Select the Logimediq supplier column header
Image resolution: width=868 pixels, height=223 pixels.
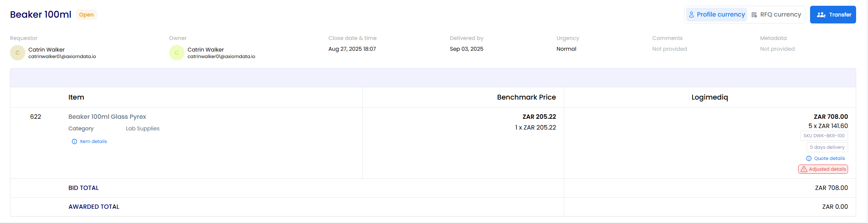(710, 97)
